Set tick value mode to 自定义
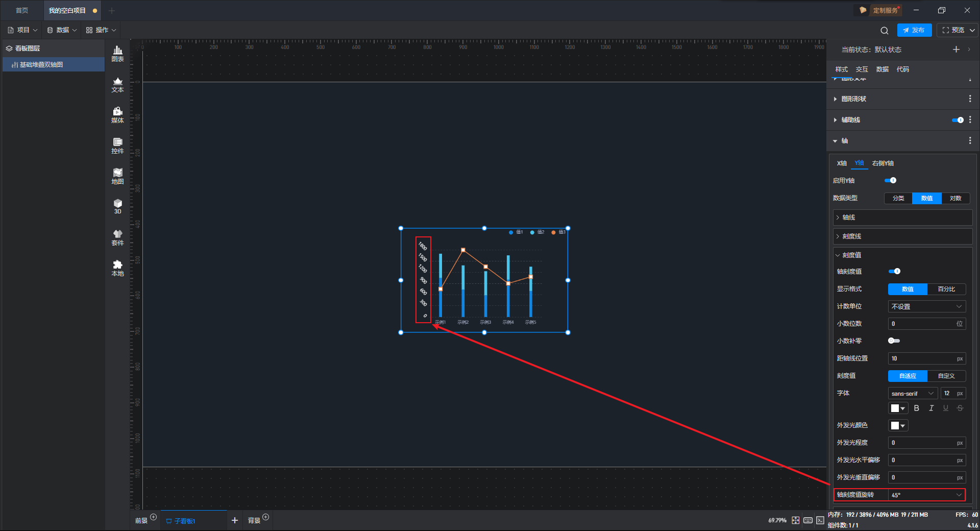980x531 pixels. [x=946, y=376]
